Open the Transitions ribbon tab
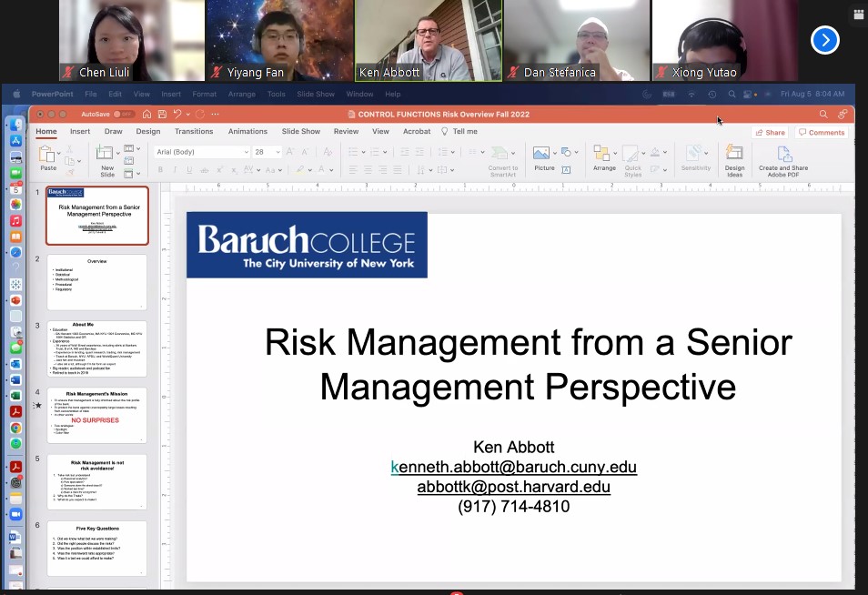Screen dimensions: 868x595 [194, 131]
